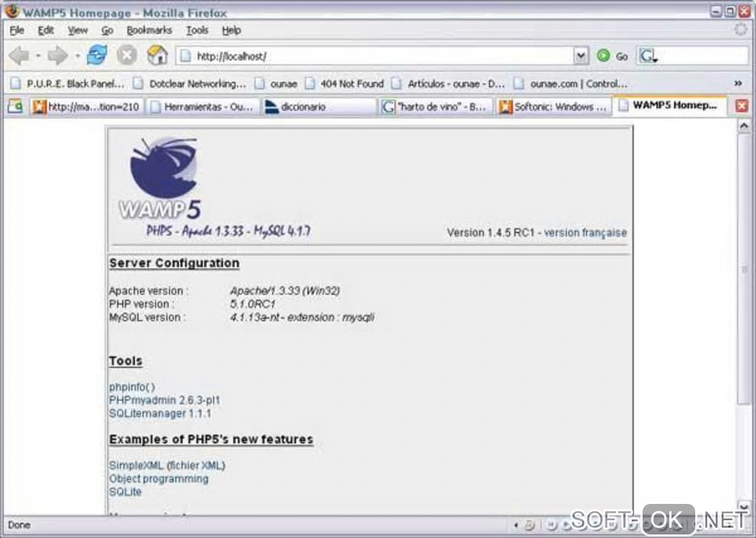756x538 pixels.
Task: Open Object programming example link
Action: click(x=159, y=479)
